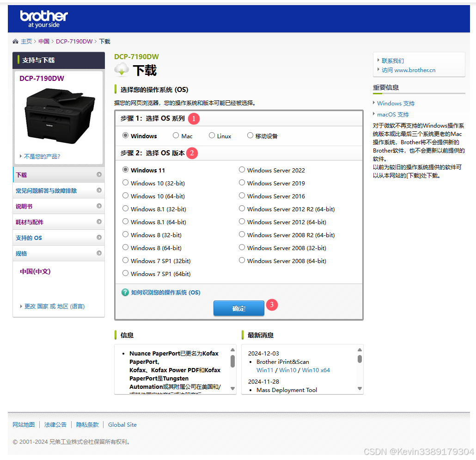Open 常见问题解答与故障排除 sidebar item
This screenshot has height=460, width=476.
click(59, 190)
